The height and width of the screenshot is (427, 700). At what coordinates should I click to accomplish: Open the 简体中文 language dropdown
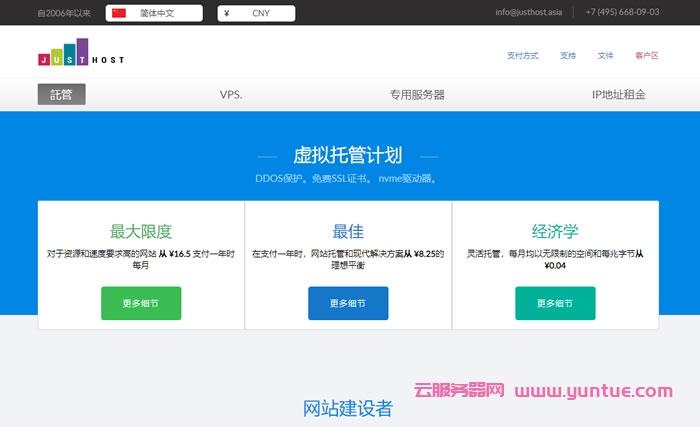click(155, 13)
